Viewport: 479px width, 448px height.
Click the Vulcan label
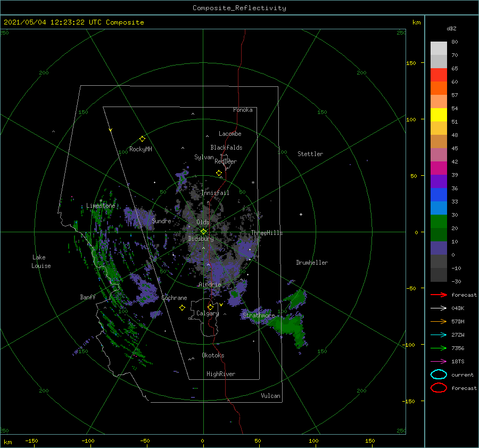pyautogui.click(x=270, y=396)
